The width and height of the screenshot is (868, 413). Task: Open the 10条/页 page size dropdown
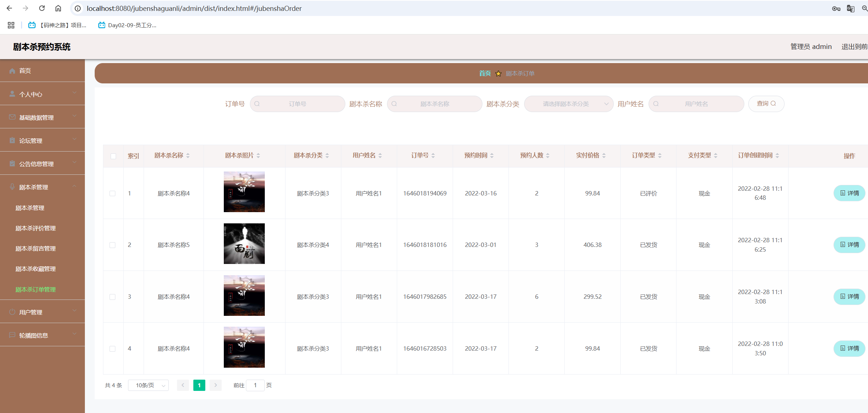[x=148, y=385]
